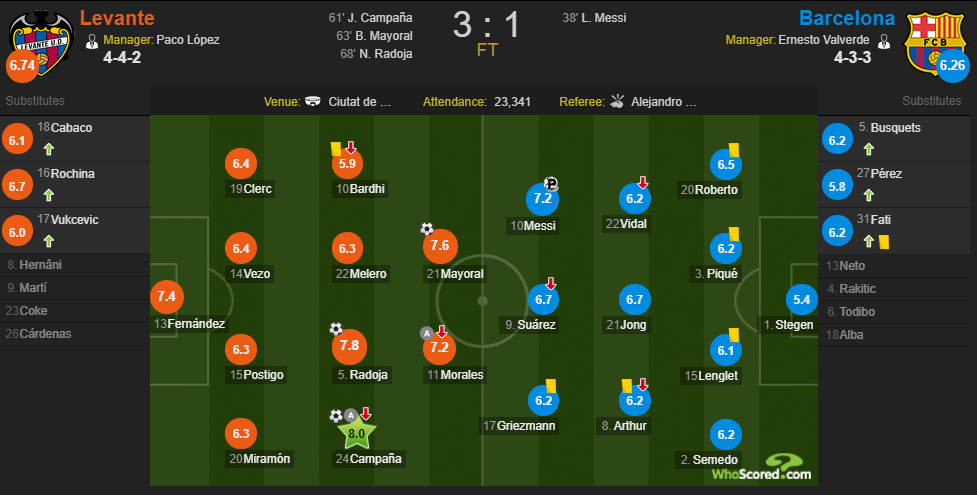Open the Ernesto Valverde manager link
977x495 pixels.
[824, 40]
